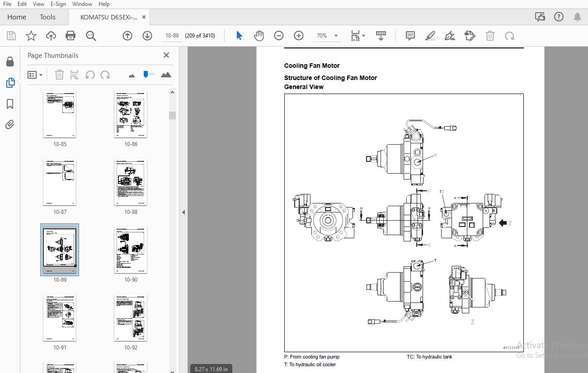Open the Bookmarks sidebar panel
588x373 pixels.
click(10, 104)
